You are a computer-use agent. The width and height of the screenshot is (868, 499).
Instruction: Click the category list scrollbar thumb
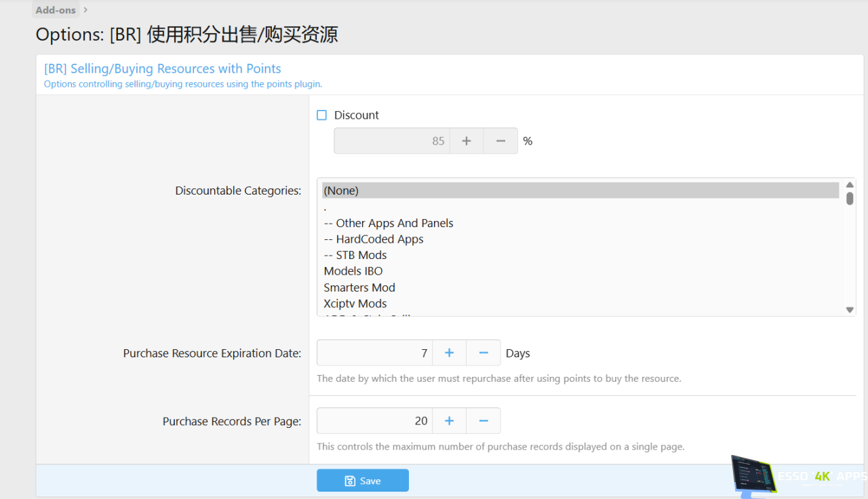[850, 197]
